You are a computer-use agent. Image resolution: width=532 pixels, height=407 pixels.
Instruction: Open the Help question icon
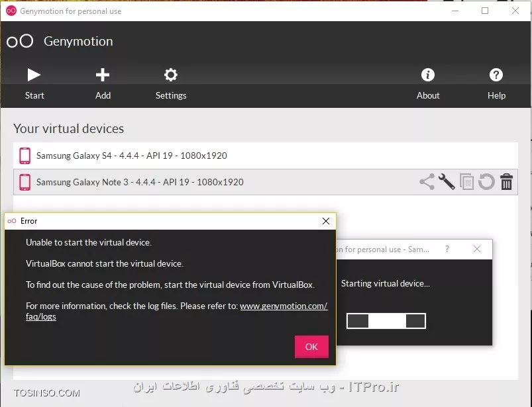[x=496, y=75]
